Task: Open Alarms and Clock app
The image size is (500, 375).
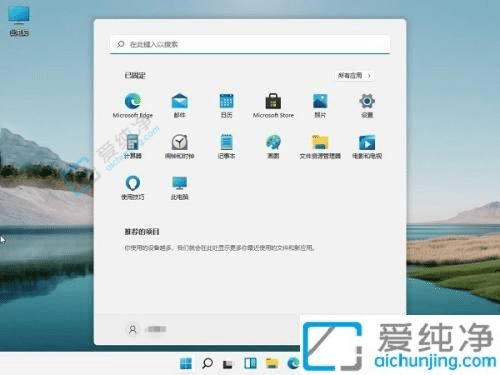Action: click(x=180, y=146)
